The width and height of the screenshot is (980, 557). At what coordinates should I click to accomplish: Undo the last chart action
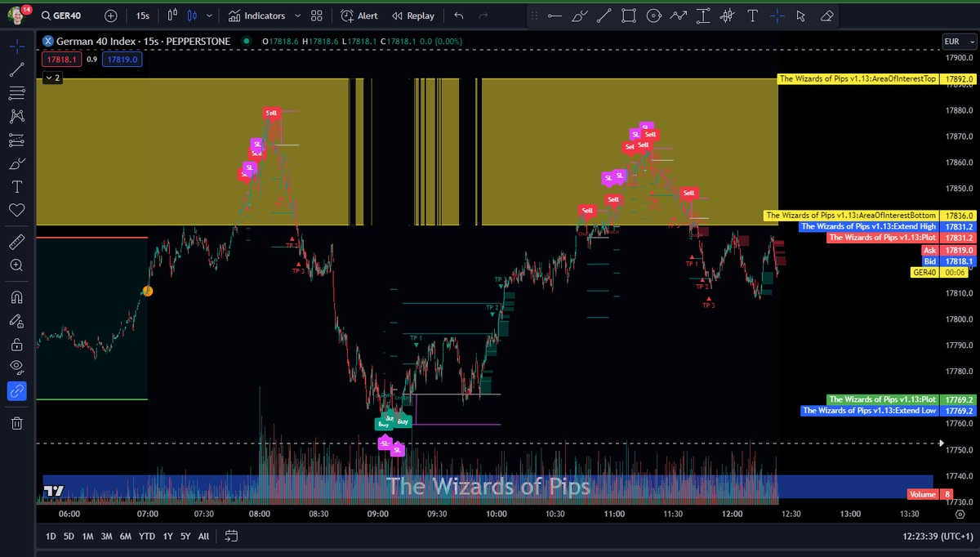tap(458, 16)
